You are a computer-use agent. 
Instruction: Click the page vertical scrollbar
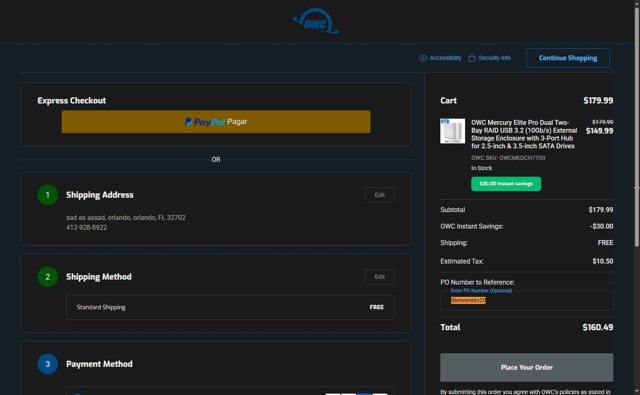coord(637,126)
